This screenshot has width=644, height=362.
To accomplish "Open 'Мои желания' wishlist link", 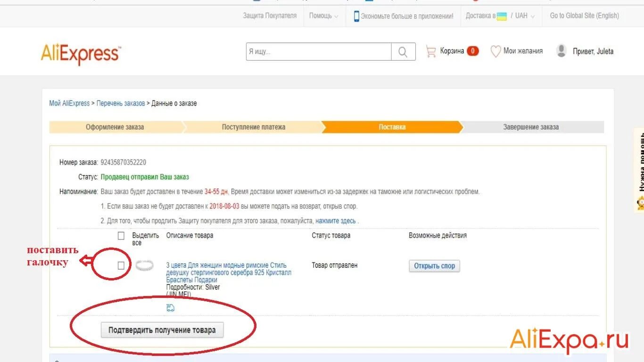I will tap(523, 51).
